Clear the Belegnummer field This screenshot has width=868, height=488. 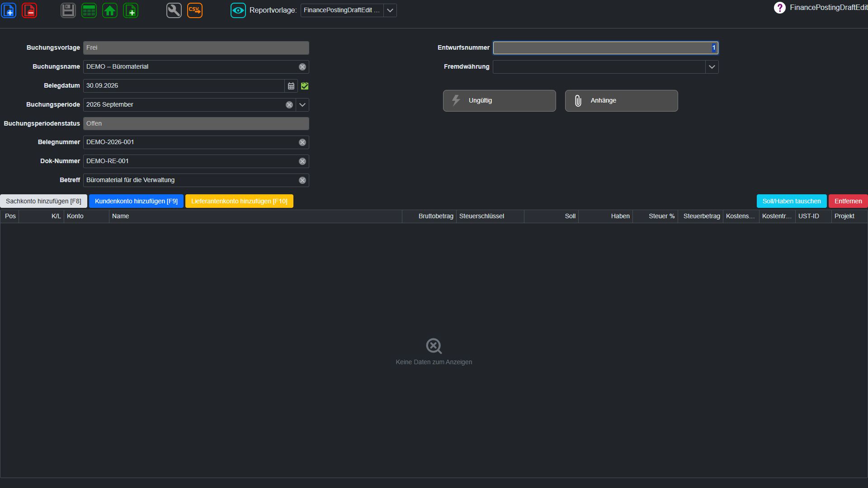point(302,142)
